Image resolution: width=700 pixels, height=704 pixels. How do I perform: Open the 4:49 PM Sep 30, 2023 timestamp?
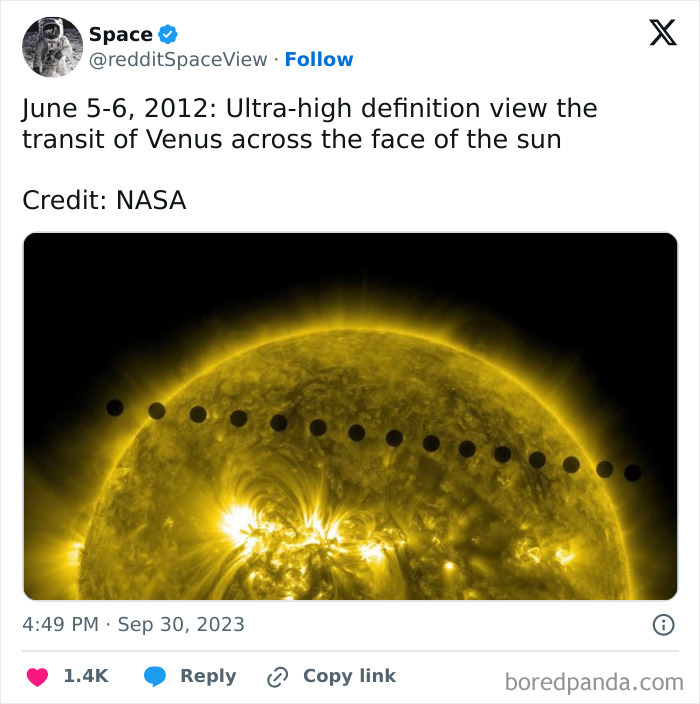[133, 625]
